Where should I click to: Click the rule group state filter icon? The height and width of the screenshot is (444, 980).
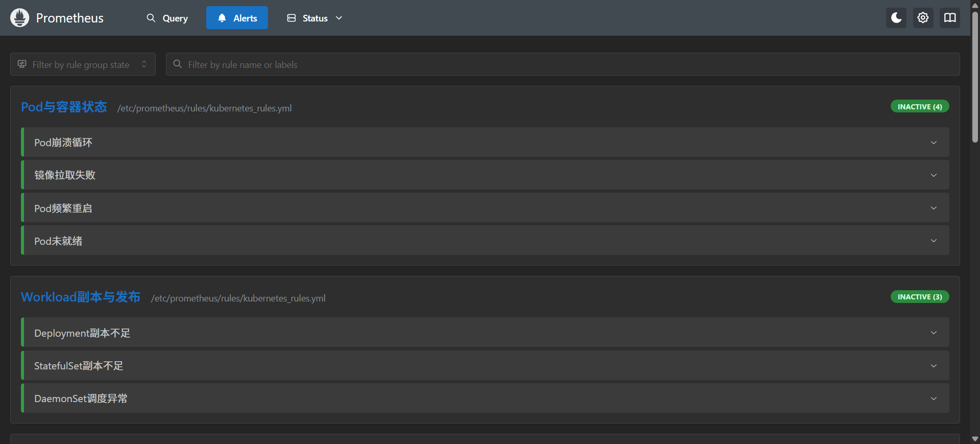click(x=22, y=64)
